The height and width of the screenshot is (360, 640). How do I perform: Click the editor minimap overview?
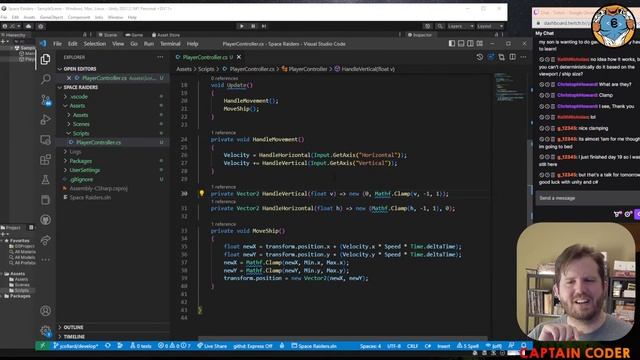509,87
